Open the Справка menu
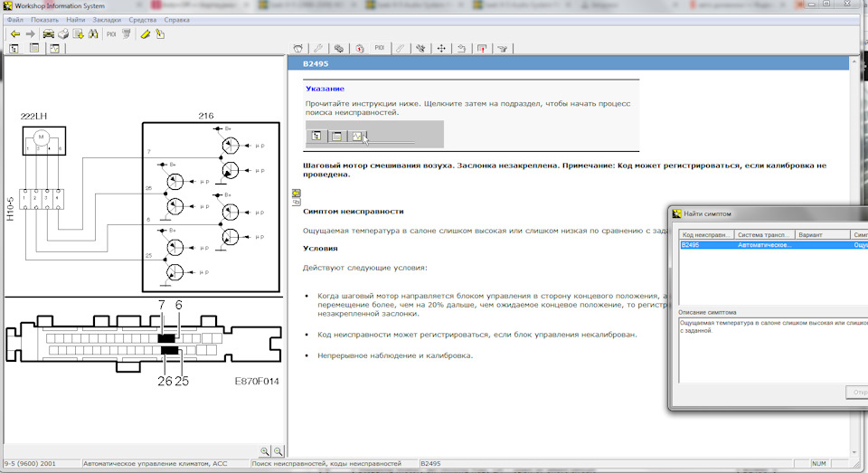The height and width of the screenshot is (473, 868). tap(177, 19)
